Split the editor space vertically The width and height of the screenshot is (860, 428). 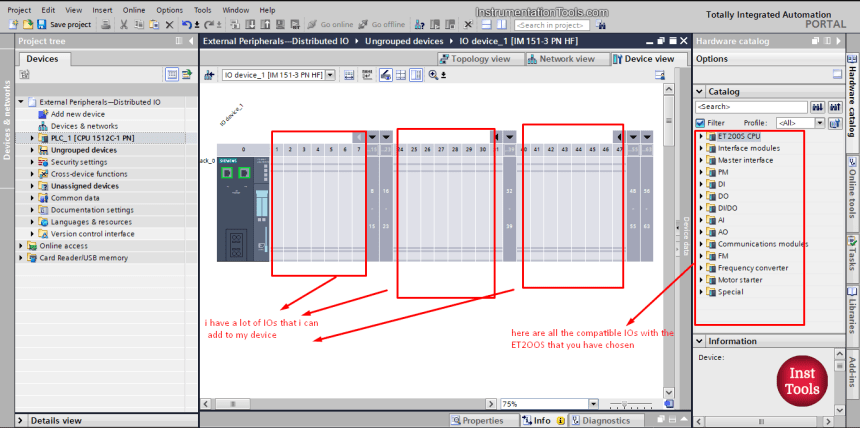click(502, 25)
